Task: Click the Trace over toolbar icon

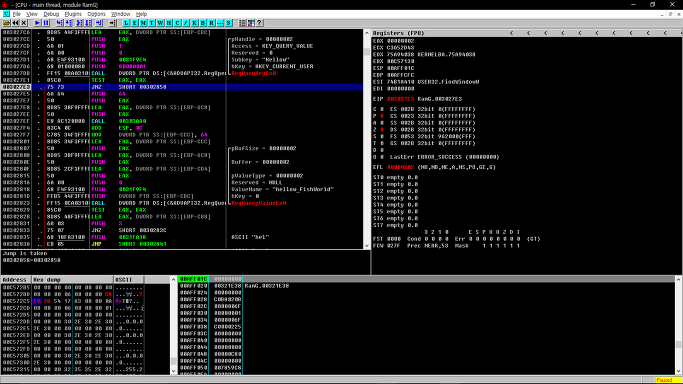Action: (x=88, y=23)
